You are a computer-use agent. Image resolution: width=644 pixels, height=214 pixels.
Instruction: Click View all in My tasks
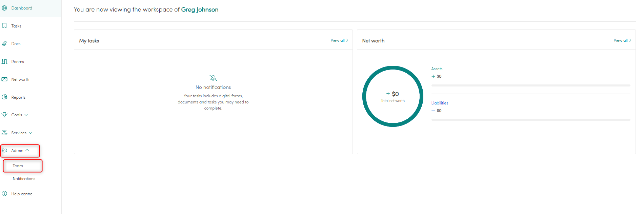339,40
